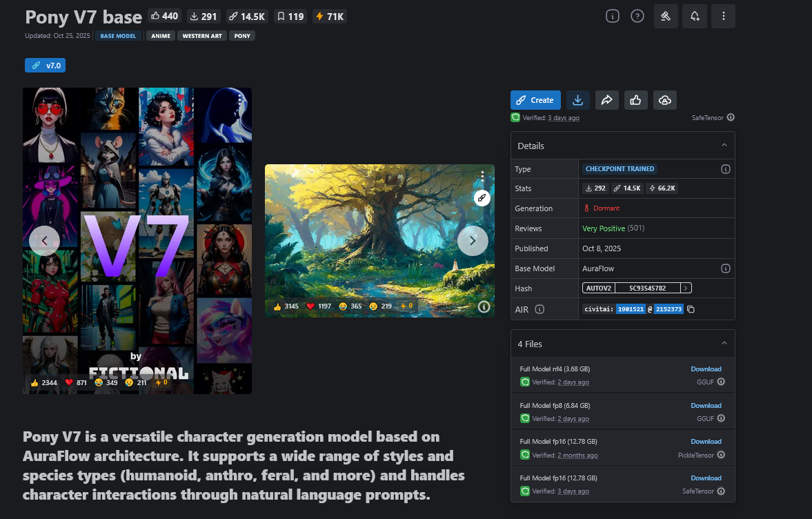Click AIR model ID 1901521
Image resolution: width=812 pixels, height=519 pixels.
(x=631, y=309)
